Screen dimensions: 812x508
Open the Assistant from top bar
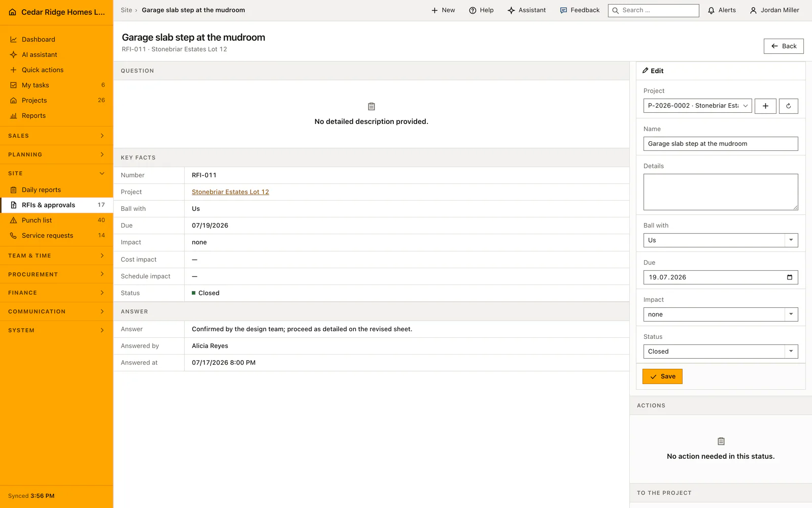point(527,10)
